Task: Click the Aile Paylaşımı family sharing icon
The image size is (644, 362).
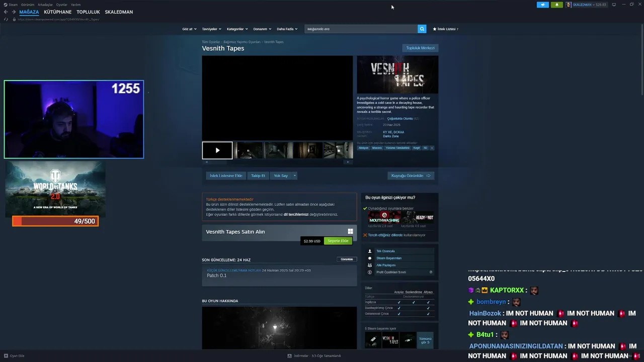Action: [x=370, y=265]
